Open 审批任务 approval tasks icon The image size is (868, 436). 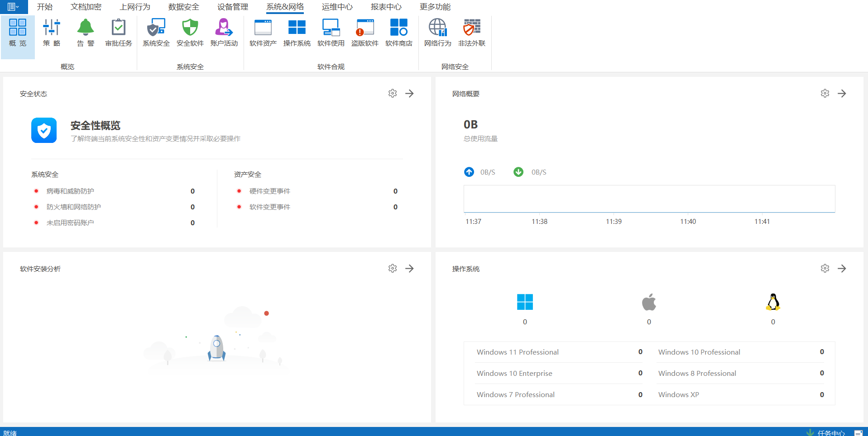[x=119, y=33]
